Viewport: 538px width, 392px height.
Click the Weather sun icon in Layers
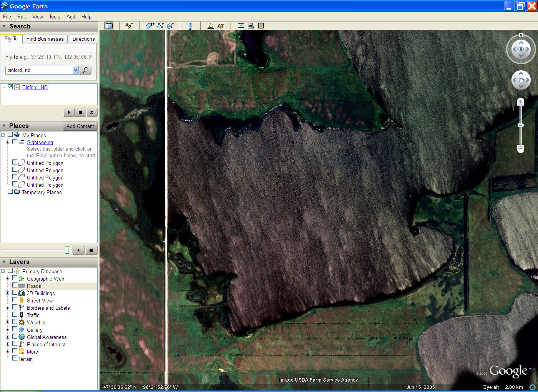pos(22,322)
